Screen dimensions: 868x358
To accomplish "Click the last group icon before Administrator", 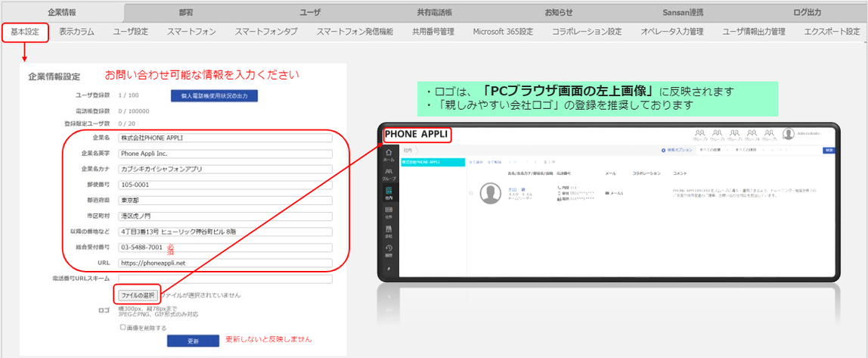I will click(769, 133).
